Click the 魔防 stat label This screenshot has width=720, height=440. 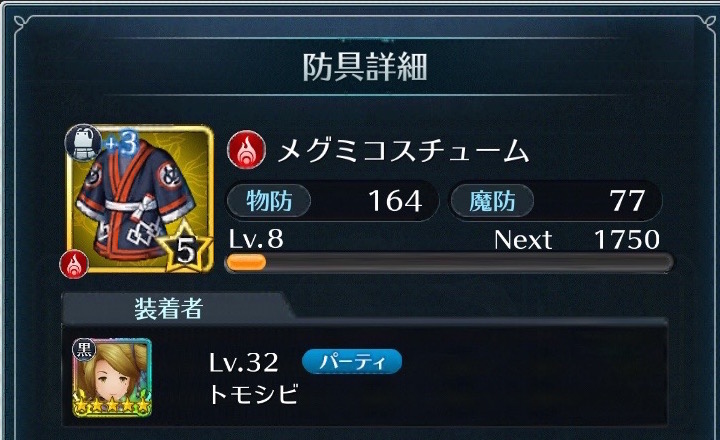click(x=492, y=201)
